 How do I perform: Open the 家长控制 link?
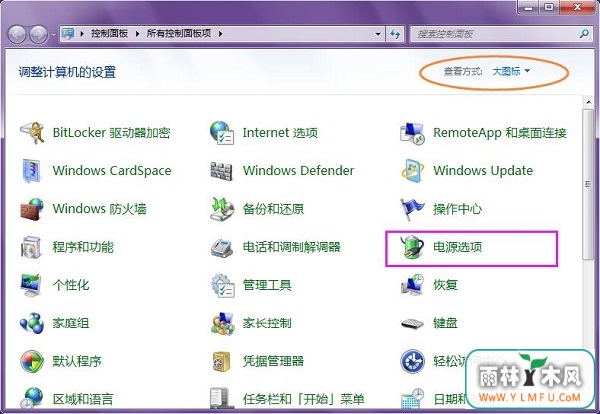[267, 323]
